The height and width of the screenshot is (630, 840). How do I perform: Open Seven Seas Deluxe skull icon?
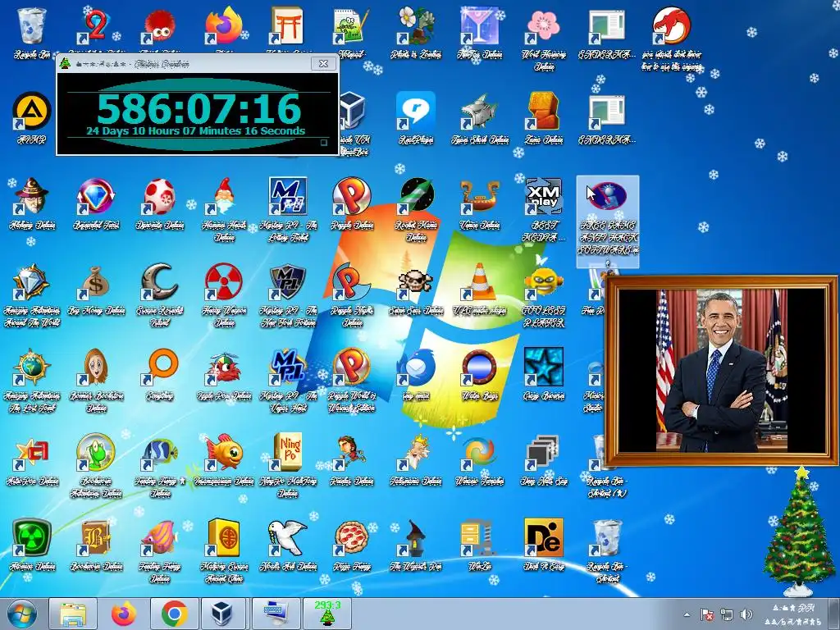[416, 282]
